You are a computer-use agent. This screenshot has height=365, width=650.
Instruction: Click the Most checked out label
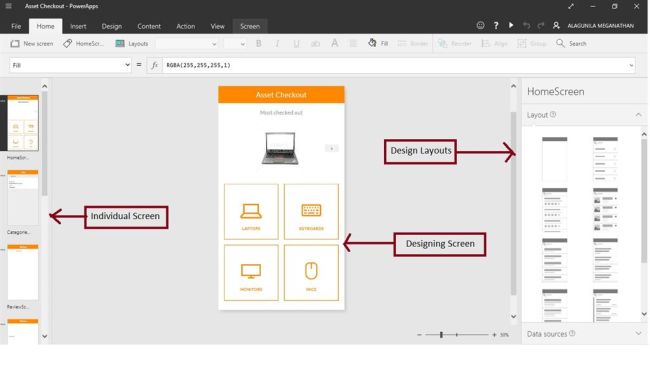click(x=281, y=112)
